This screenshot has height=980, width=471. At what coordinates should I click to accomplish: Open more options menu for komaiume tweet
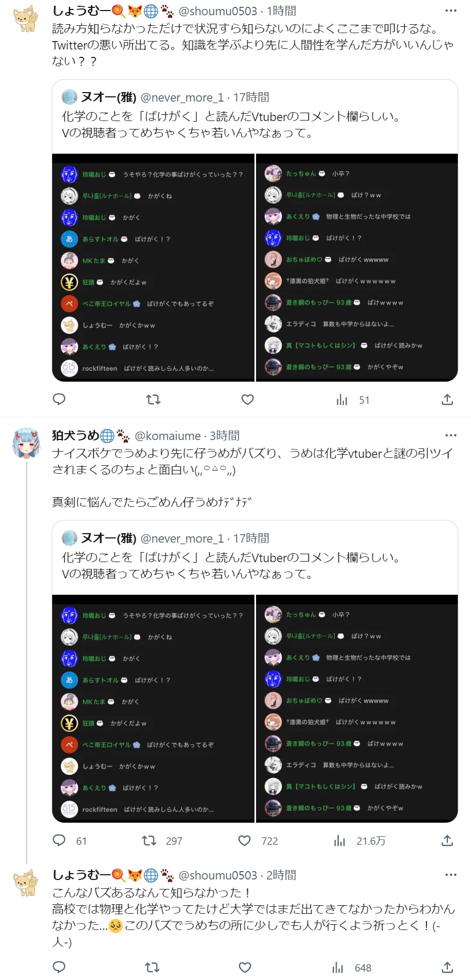tap(451, 435)
